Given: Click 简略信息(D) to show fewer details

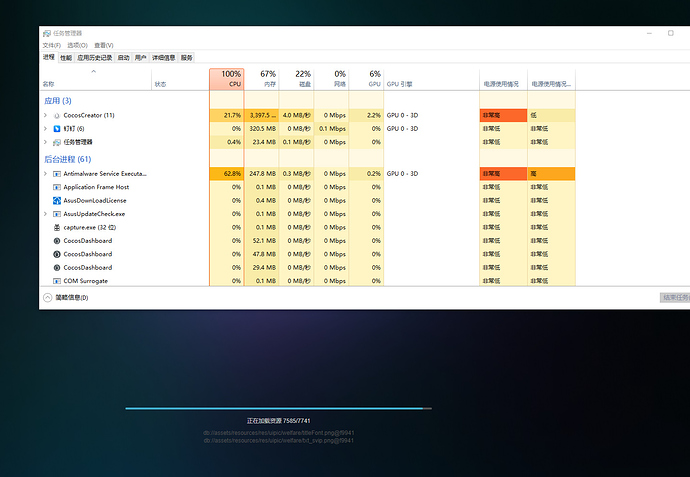Looking at the screenshot, I should 72,298.
